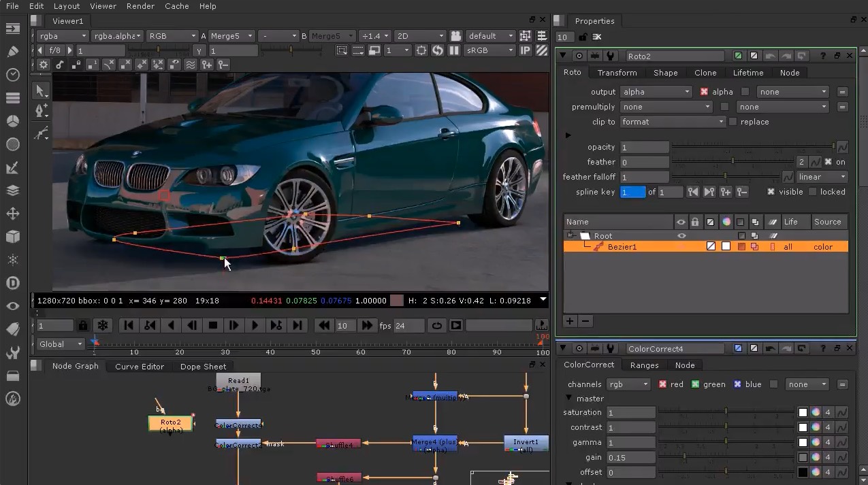
Task: Open the output alpha dropdown
Action: pyautogui.click(x=656, y=92)
